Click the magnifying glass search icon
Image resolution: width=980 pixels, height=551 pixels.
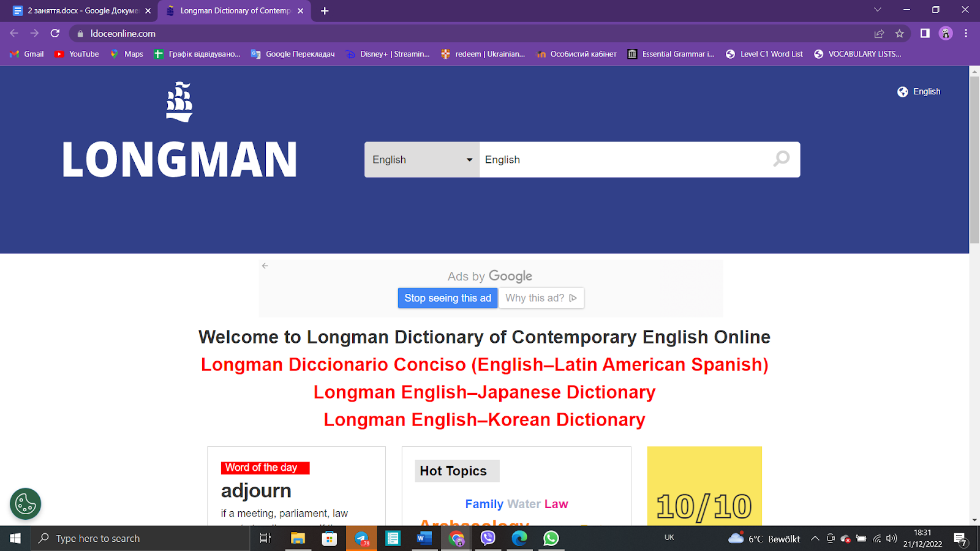(781, 159)
